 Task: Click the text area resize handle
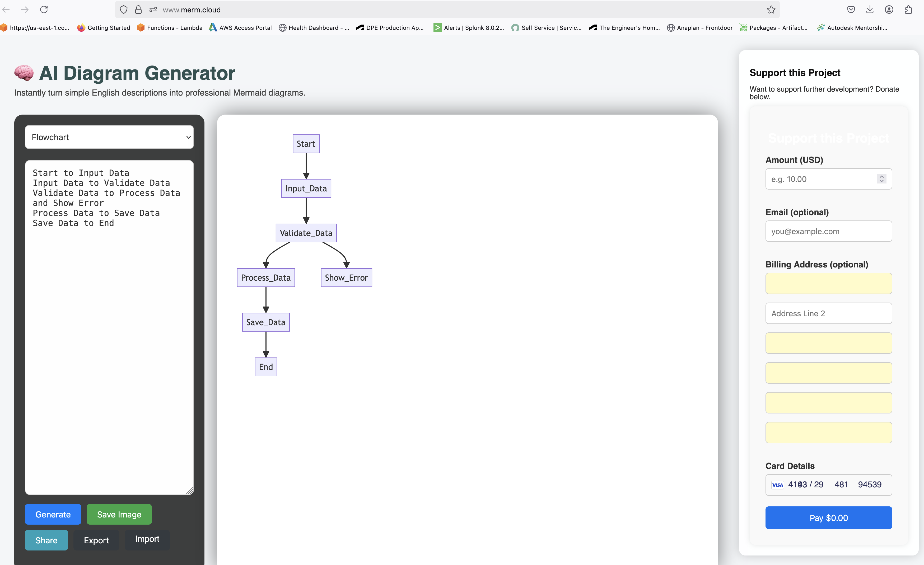pyautogui.click(x=190, y=491)
